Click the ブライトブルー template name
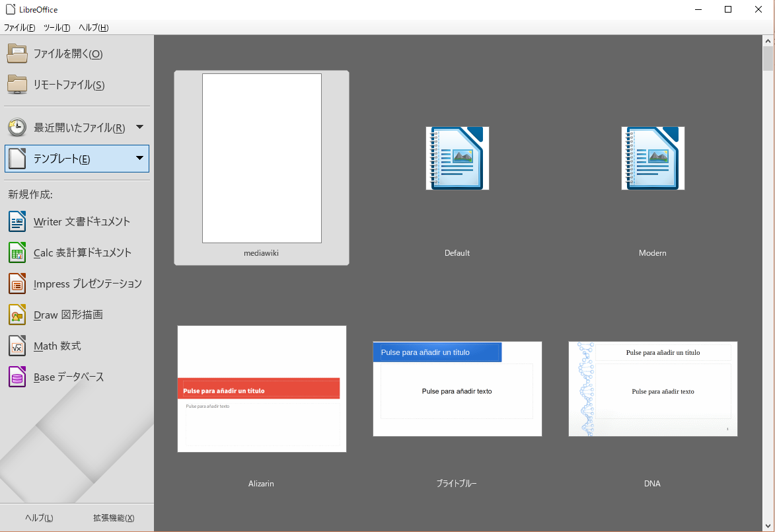Image resolution: width=775 pixels, height=532 pixels. 457,484
